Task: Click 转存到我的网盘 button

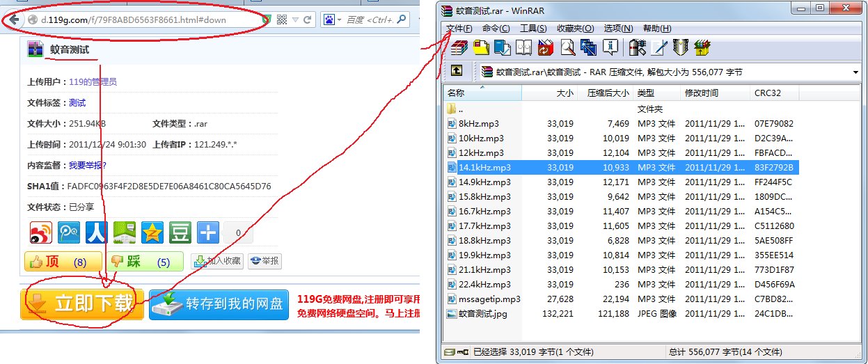Action: coord(219,305)
